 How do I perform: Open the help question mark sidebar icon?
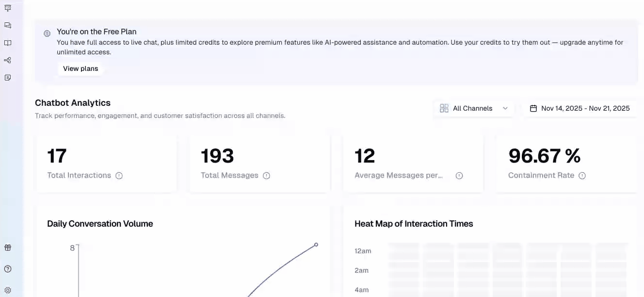coord(7,269)
